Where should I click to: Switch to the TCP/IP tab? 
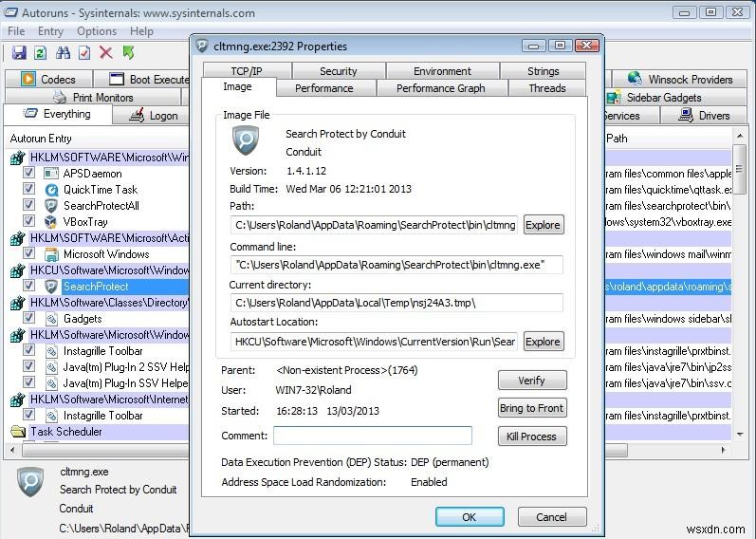pos(247,71)
